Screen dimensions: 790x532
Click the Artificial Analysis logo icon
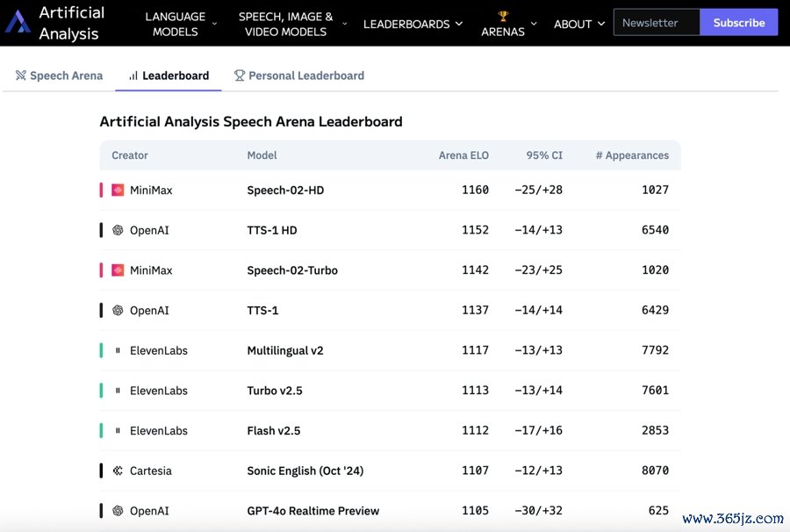tap(18, 23)
